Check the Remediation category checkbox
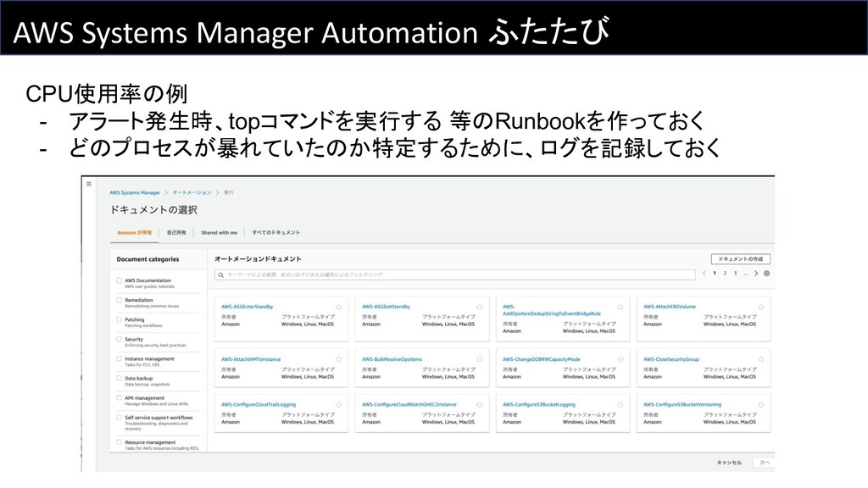The width and height of the screenshot is (868, 488). [x=119, y=300]
